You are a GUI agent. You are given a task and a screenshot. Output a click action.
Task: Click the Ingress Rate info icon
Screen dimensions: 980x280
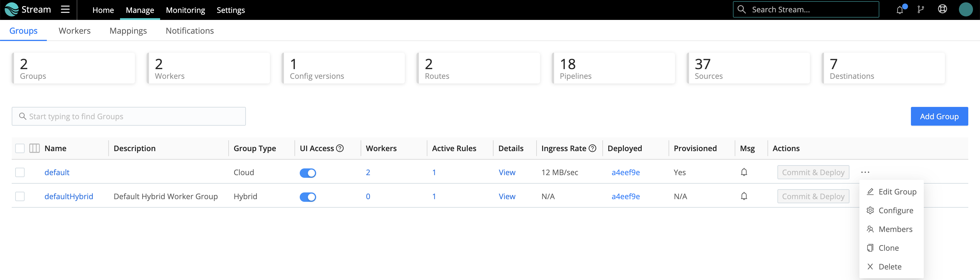[592, 148]
